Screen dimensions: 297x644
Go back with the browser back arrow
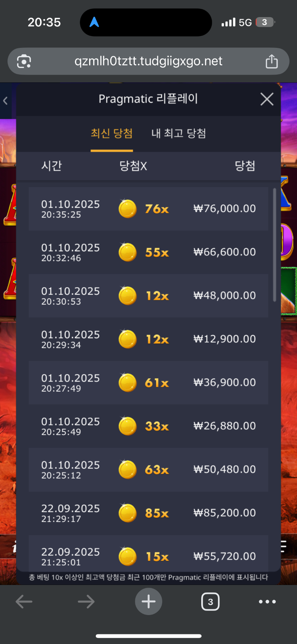click(x=24, y=602)
